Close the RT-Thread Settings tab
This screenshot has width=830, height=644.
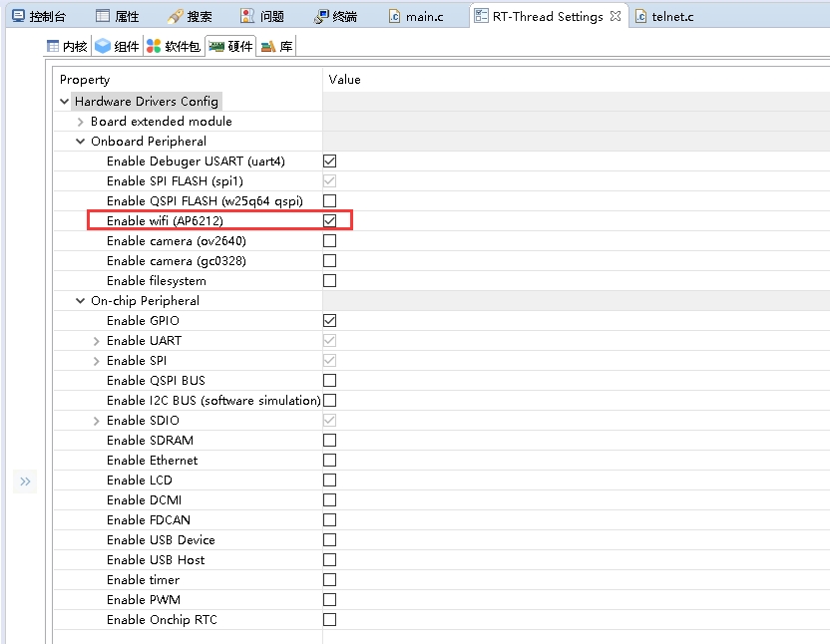pyautogui.click(x=616, y=16)
